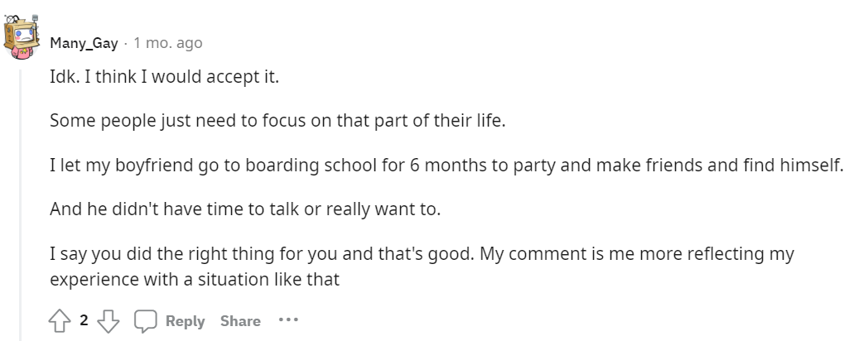
Task: Click the speech bubble reply icon
Action: click(x=145, y=321)
